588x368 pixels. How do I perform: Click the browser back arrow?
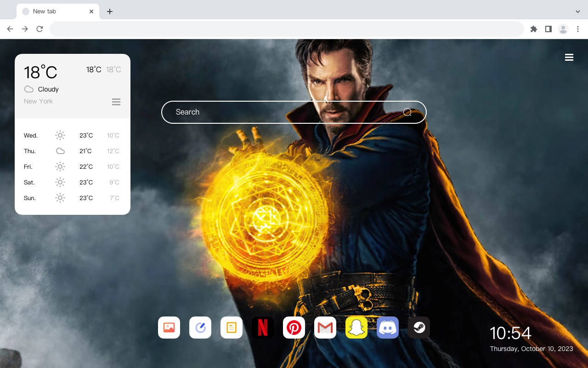click(10, 29)
